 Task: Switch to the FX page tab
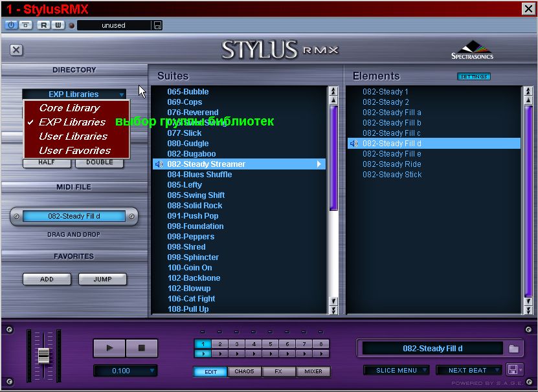[x=278, y=371]
